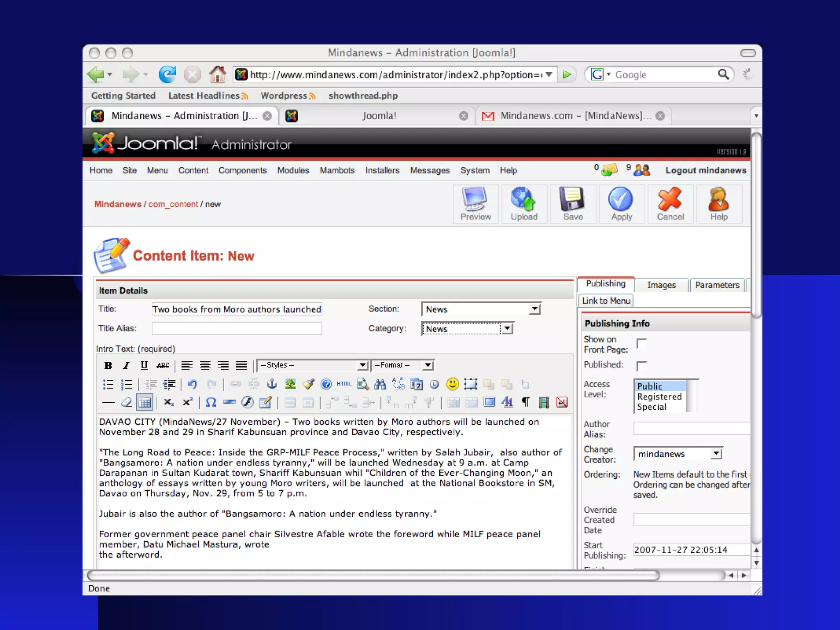Click the Title Alias input field
The height and width of the screenshot is (630, 840).
237,329
